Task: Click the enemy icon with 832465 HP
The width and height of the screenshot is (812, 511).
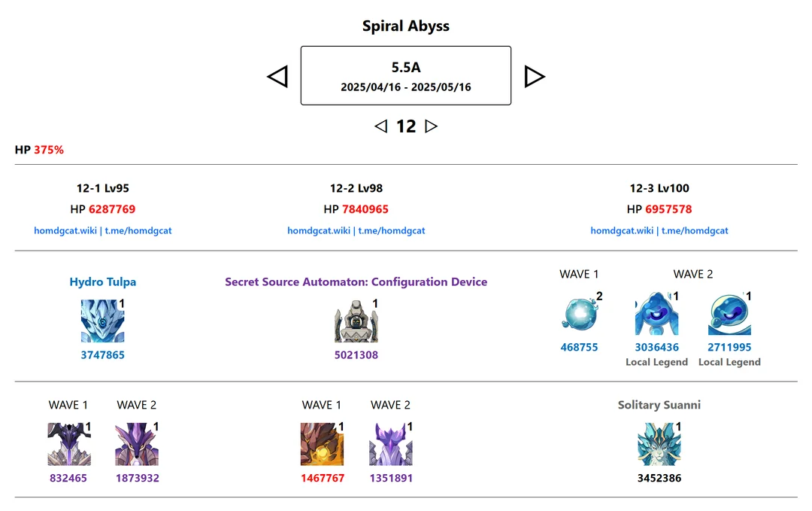Action: point(69,444)
